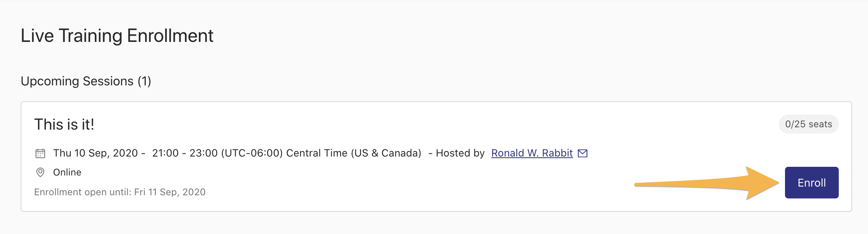Click the 0/25 seats badge
868x234 pixels.
click(x=808, y=124)
